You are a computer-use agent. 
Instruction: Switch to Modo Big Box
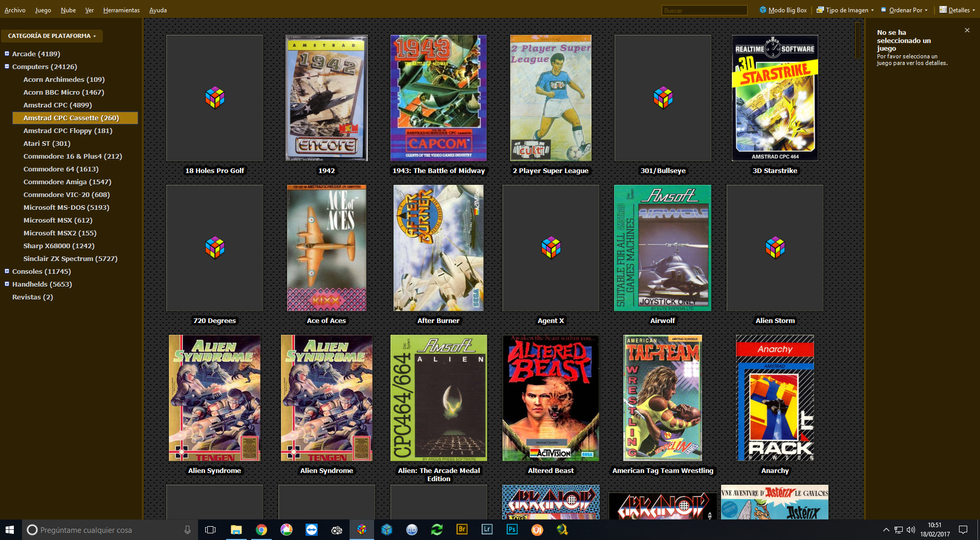pyautogui.click(x=783, y=10)
